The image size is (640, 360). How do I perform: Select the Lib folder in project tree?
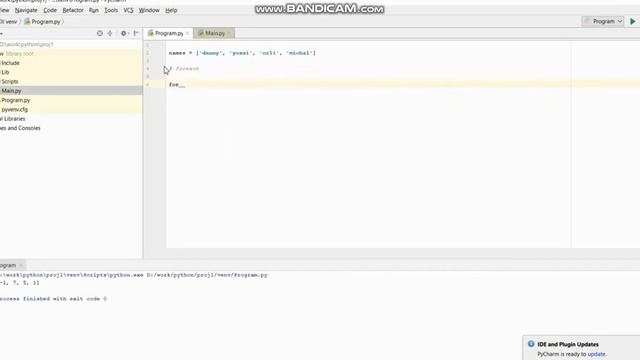pyautogui.click(x=5, y=72)
